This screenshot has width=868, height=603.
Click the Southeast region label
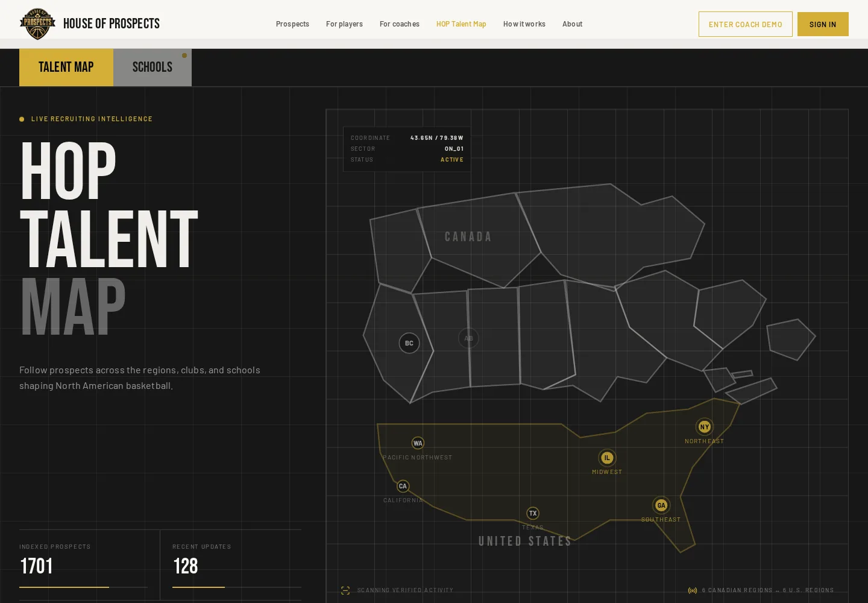(x=661, y=520)
